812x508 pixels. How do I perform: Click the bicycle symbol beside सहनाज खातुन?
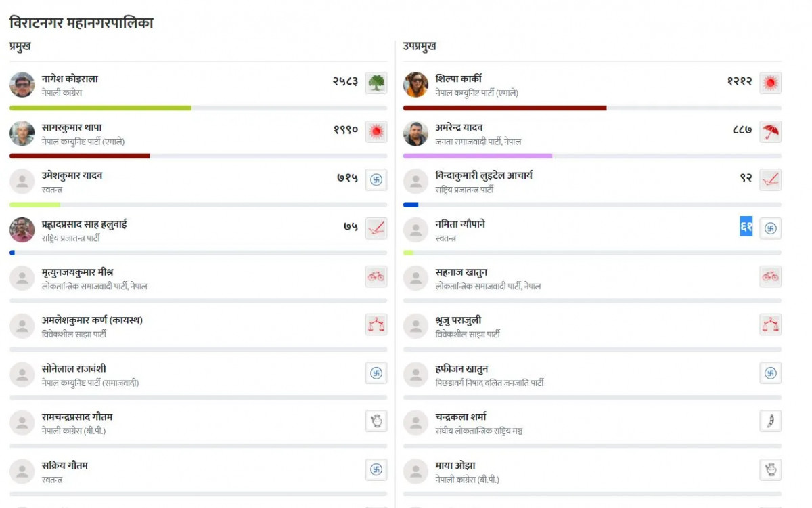[x=770, y=276]
